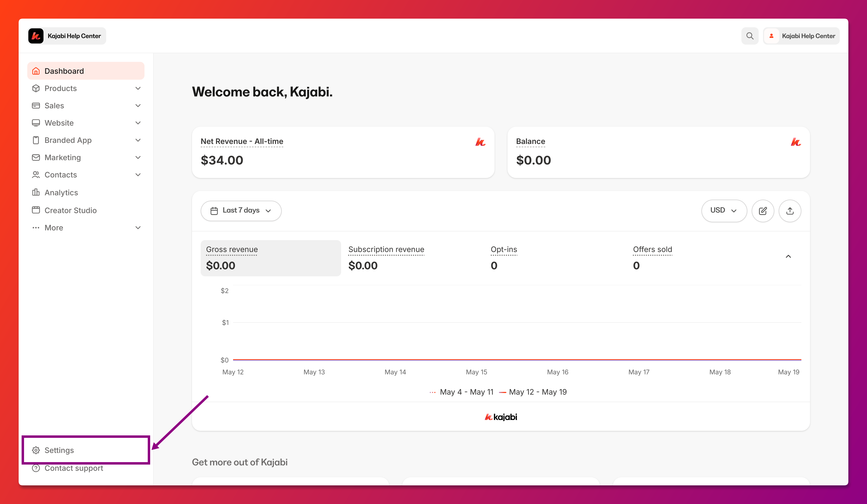Click the Contact support question icon

click(x=36, y=468)
